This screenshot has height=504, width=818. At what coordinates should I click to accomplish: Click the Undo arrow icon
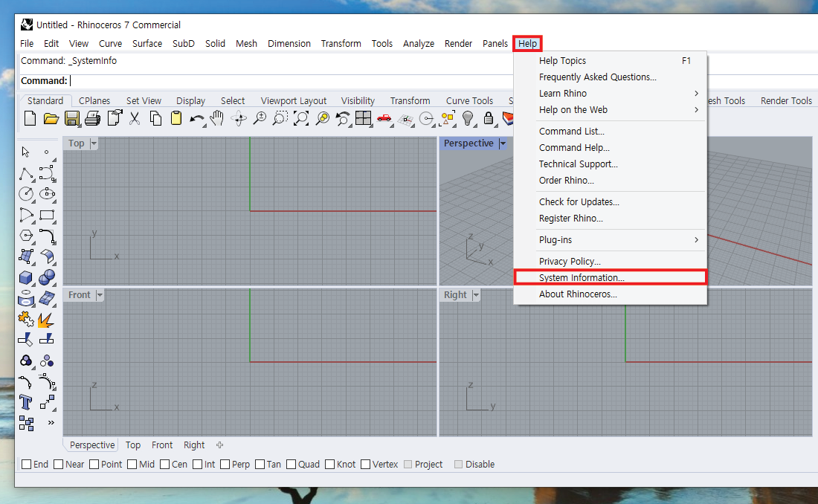pos(196,120)
